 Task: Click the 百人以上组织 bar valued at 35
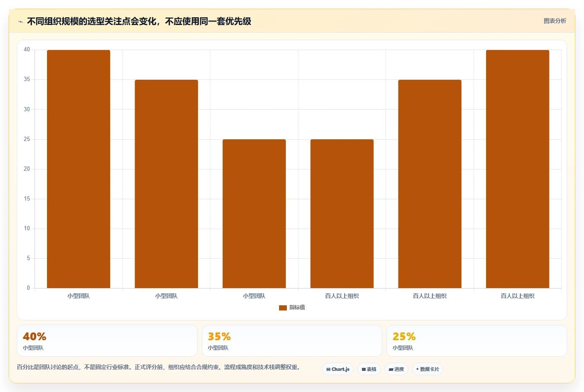[x=430, y=184]
